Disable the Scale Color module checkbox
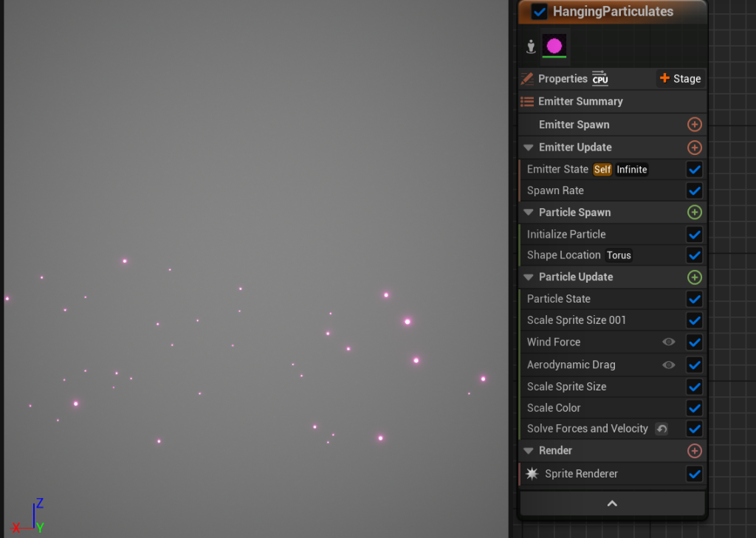756x538 pixels. tap(694, 408)
